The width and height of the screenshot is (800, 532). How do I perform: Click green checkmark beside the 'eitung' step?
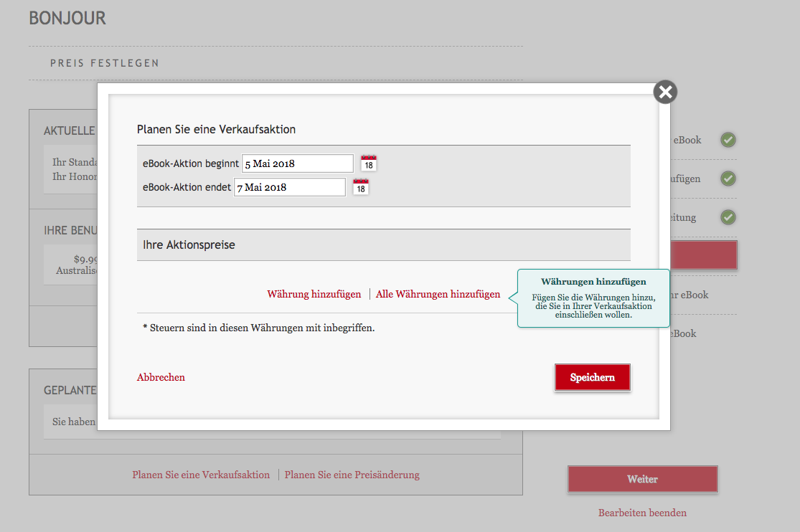[x=728, y=217]
